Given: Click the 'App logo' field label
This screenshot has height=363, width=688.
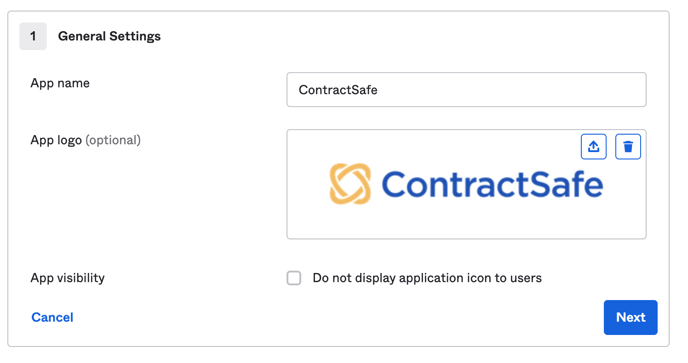Looking at the screenshot, I should (56, 140).
